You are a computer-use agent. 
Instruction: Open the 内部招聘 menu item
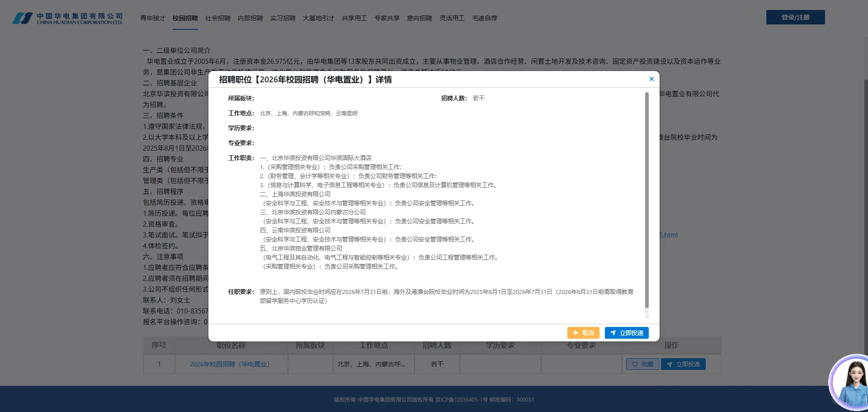pyautogui.click(x=250, y=18)
